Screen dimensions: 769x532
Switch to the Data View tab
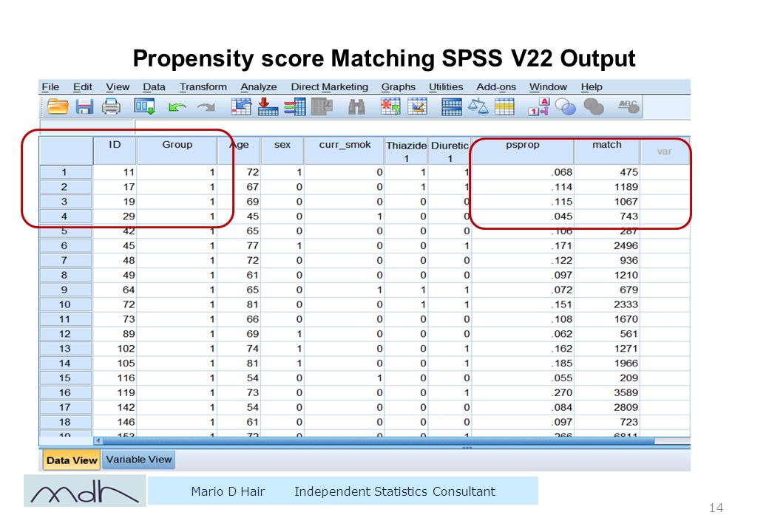(72, 460)
